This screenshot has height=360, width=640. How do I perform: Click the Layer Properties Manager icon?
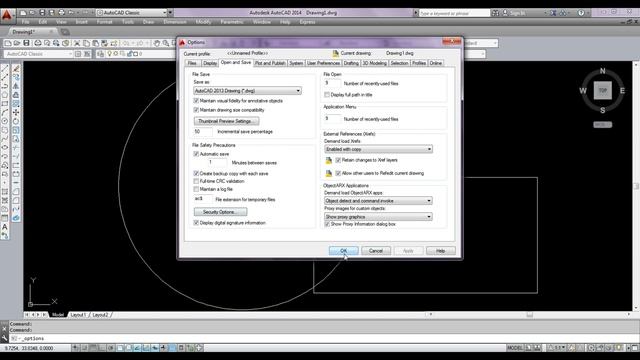point(100,54)
